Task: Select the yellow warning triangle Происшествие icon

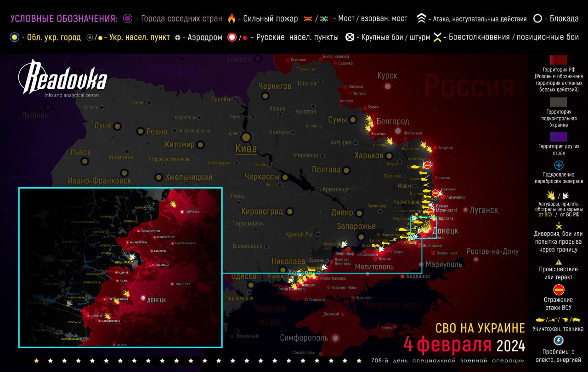Action: [x=559, y=261]
